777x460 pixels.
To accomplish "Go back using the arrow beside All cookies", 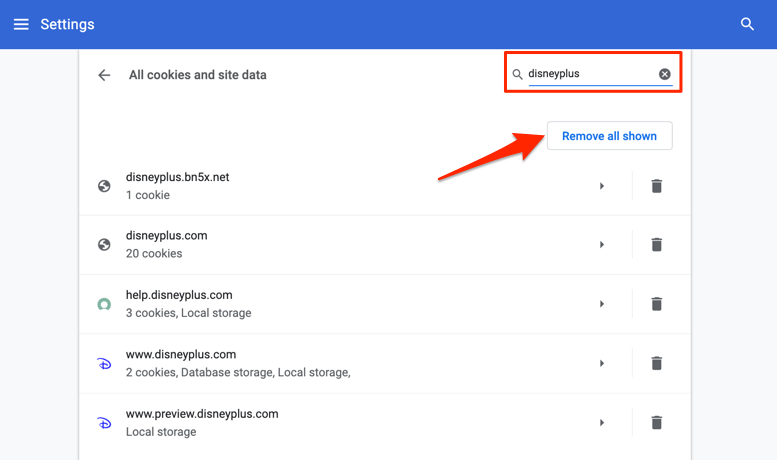I will click(104, 75).
